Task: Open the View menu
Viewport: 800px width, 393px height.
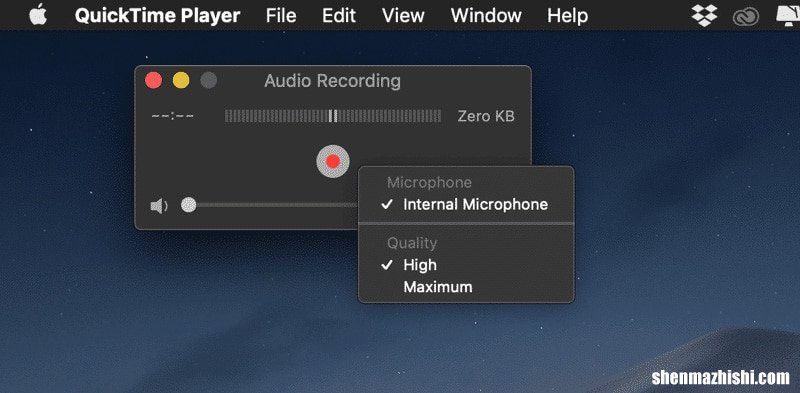Action: point(403,16)
